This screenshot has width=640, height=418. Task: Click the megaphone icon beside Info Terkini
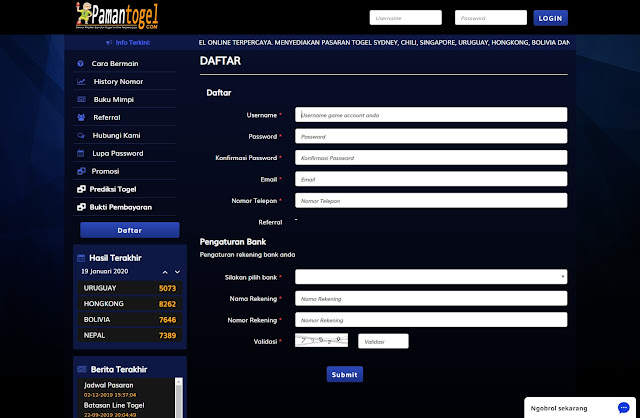(109, 42)
